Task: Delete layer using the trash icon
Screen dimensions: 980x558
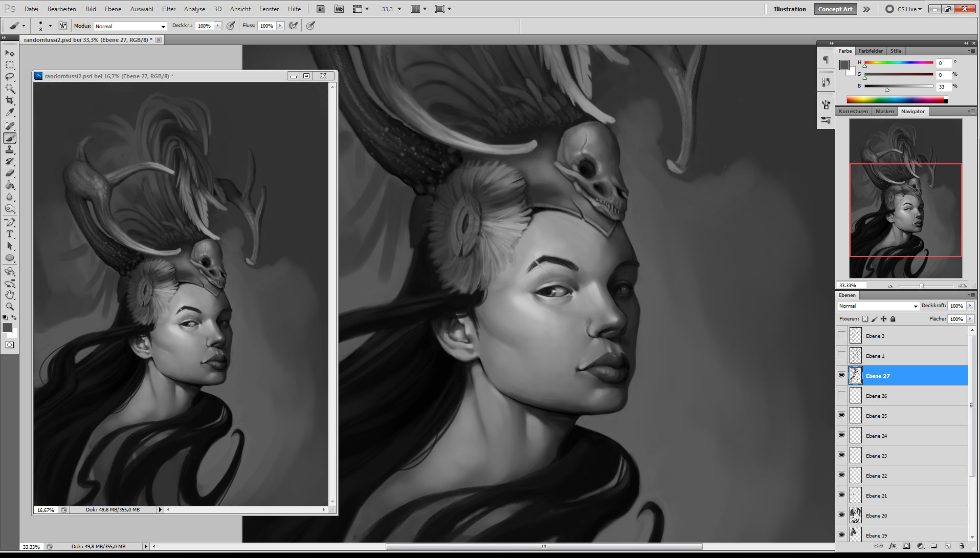Action: pos(962,546)
